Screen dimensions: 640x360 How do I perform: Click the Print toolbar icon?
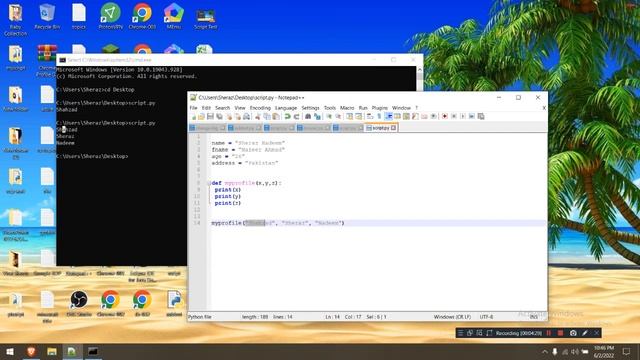(x=247, y=116)
